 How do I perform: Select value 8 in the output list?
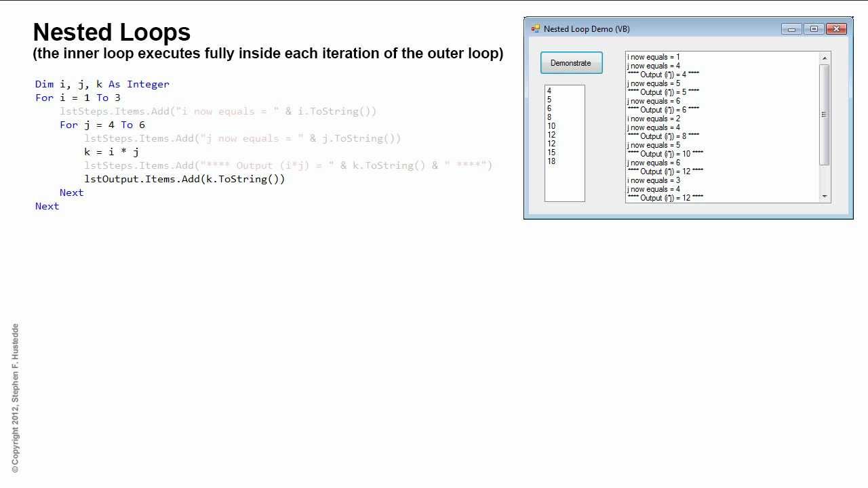pos(565,117)
